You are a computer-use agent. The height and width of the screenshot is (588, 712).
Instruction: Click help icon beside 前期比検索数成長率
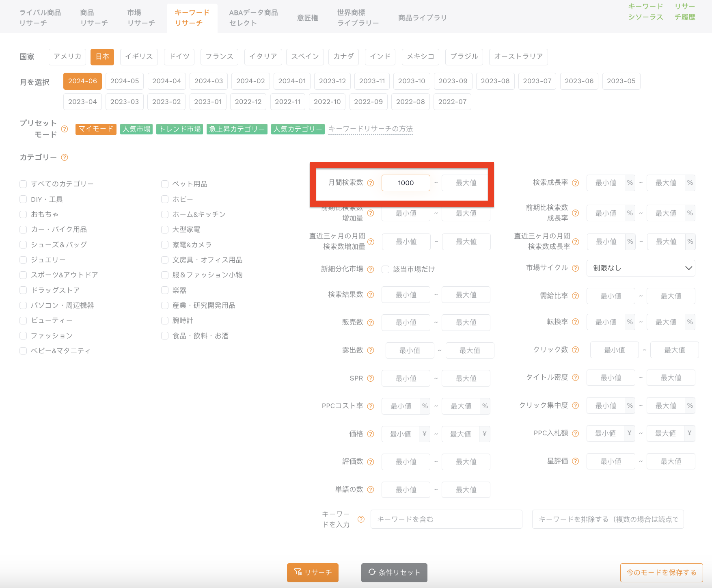point(576,213)
